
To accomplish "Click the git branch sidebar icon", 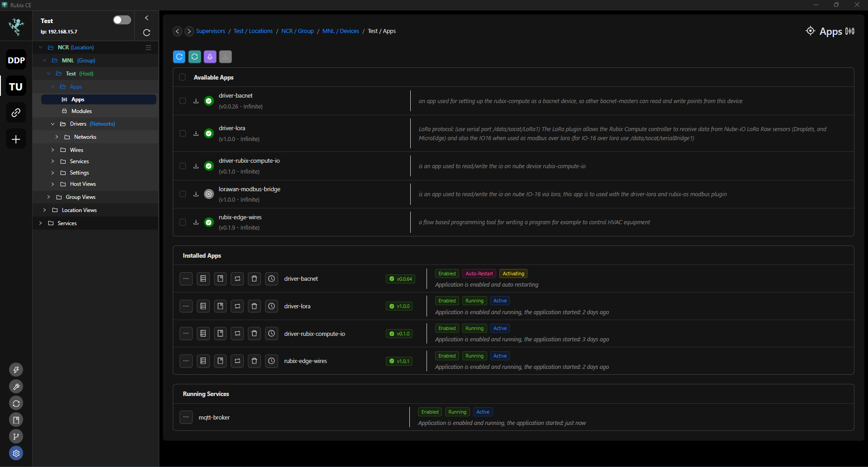I will tap(16, 436).
